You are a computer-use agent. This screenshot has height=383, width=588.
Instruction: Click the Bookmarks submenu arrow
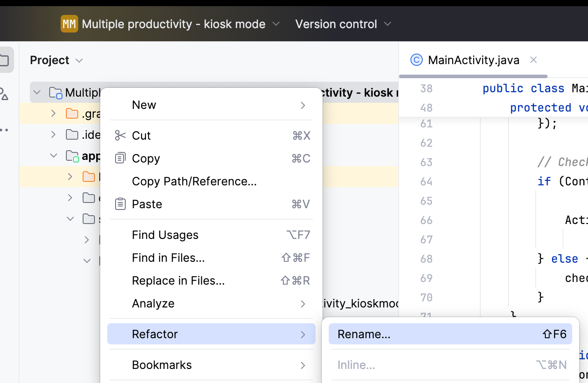tap(303, 365)
